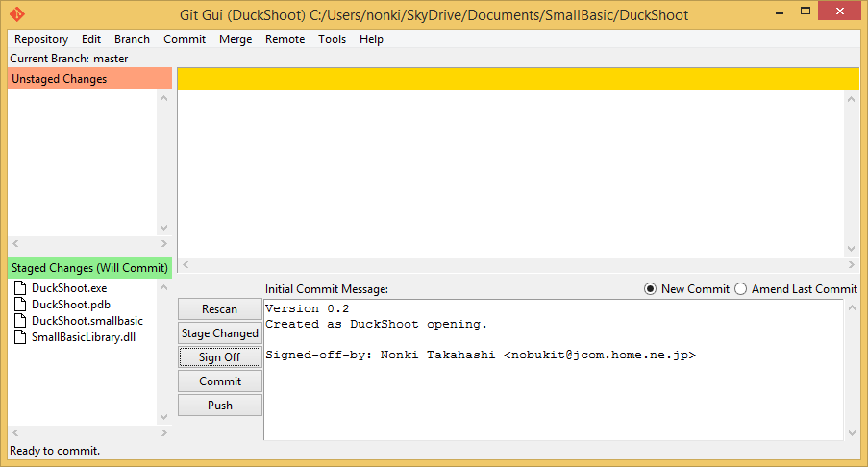Open the Commit menu

point(185,39)
